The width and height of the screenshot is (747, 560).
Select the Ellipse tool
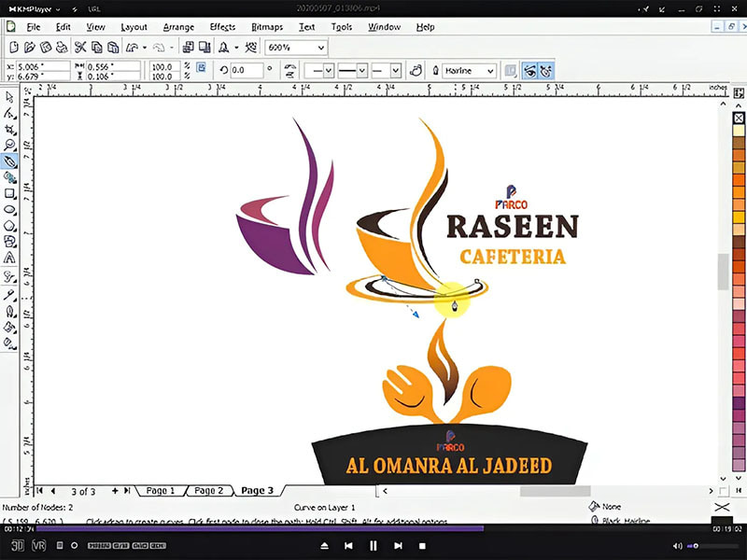point(9,209)
